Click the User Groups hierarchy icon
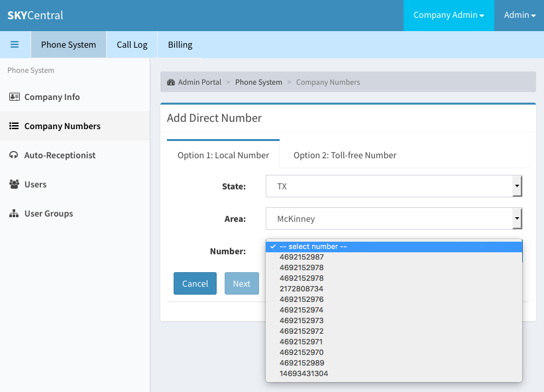 [14, 213]
